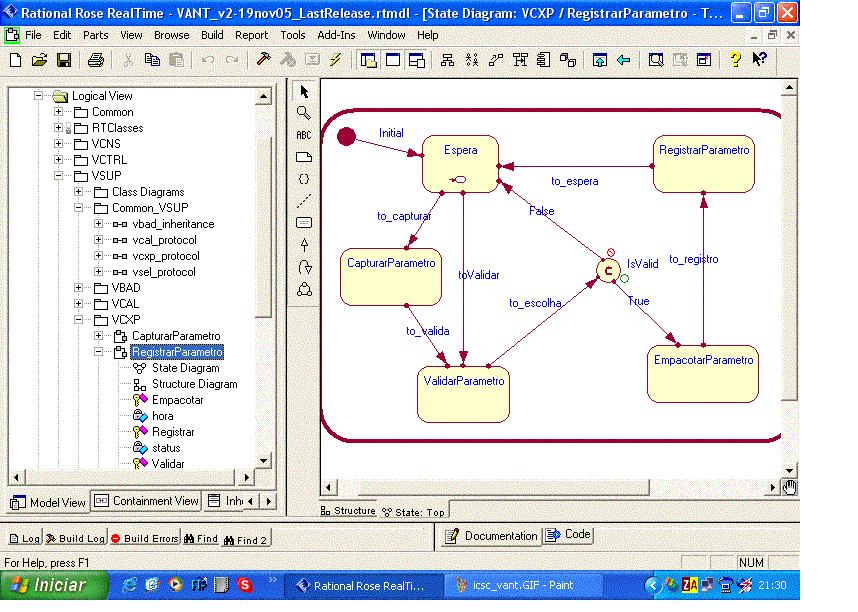Switch to the Structure diagram tab
The image size is (858, 612).
click(349, 511)
